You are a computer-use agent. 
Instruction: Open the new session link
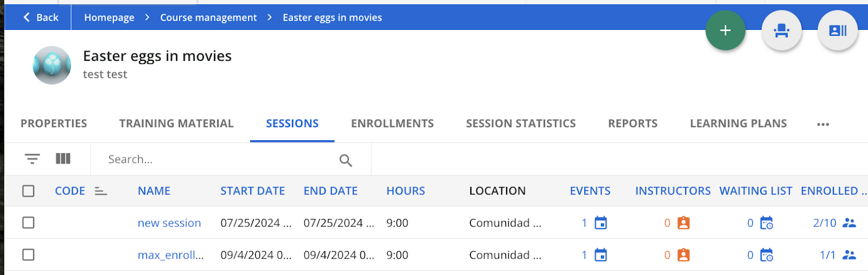169,223
